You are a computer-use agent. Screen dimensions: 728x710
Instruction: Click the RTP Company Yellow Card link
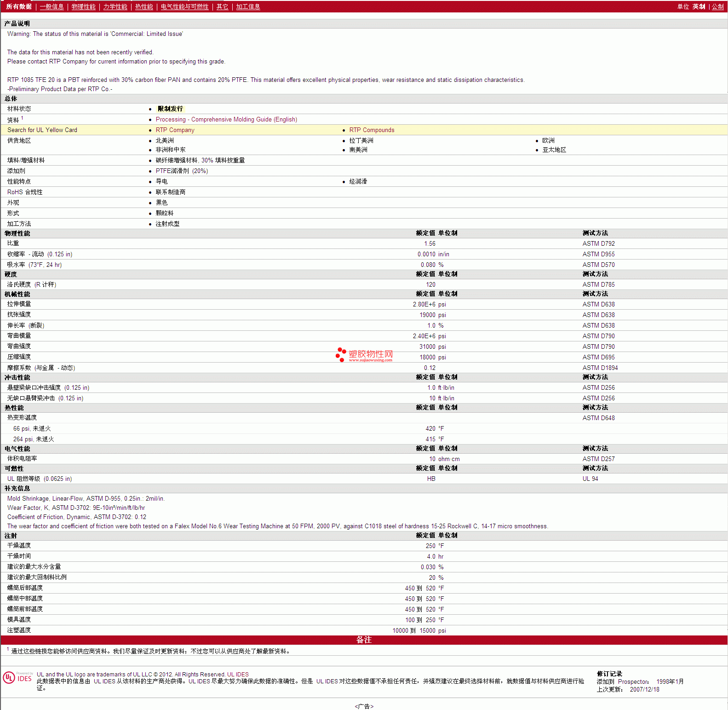(x=175, y=130)
